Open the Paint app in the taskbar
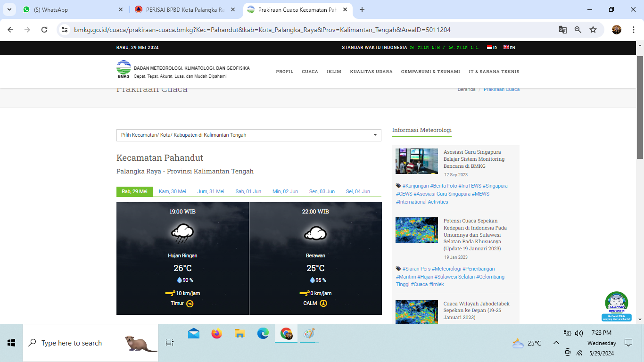Image resolution: width=644 pixels, height=362 pixels. point(309,333)
